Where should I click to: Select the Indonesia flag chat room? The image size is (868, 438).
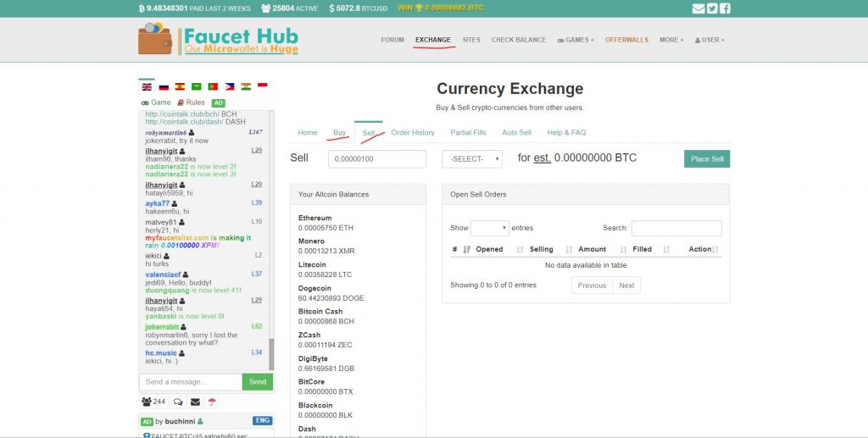pos(263,86)
